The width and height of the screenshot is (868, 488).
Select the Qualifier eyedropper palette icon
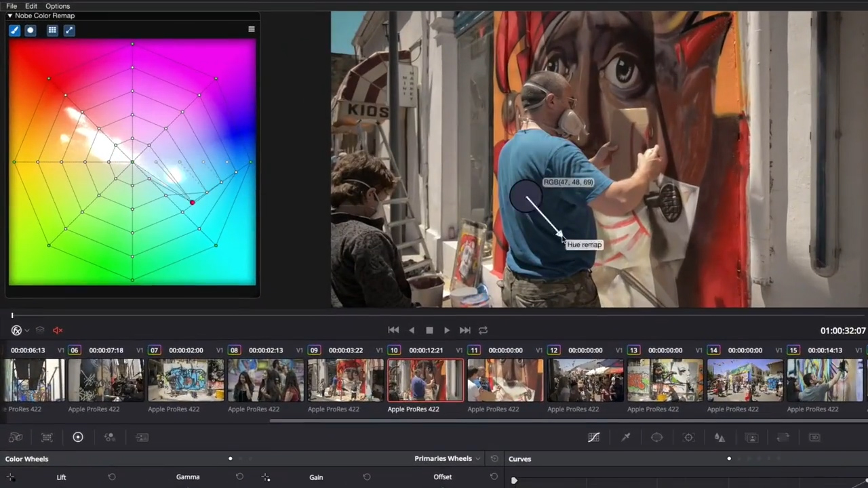[626, 438]
